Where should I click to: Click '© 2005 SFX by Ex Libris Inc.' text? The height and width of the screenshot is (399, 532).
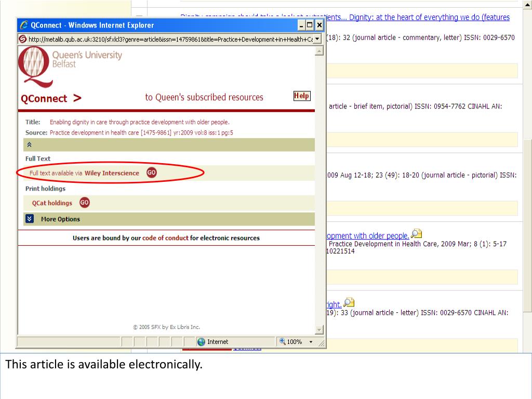click(x=166, y=327)
